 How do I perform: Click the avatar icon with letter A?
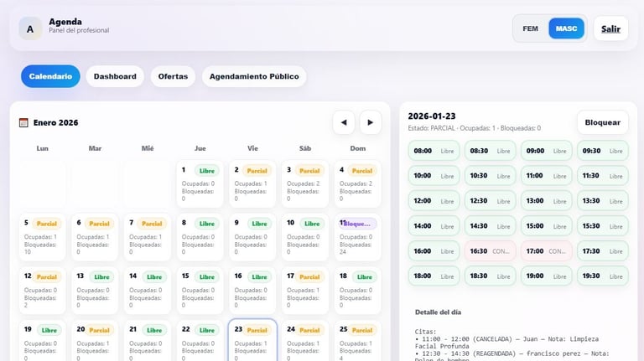click(30, 28)
